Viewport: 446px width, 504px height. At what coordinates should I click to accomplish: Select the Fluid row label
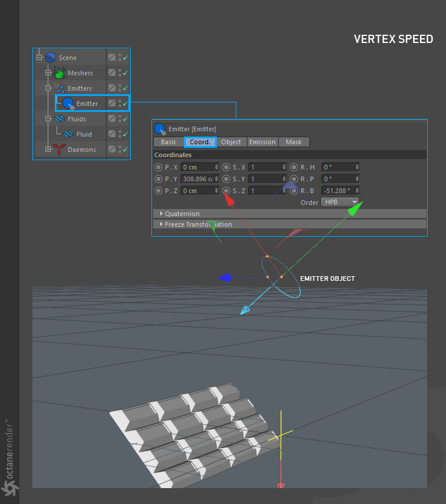[x=84, y=134]
